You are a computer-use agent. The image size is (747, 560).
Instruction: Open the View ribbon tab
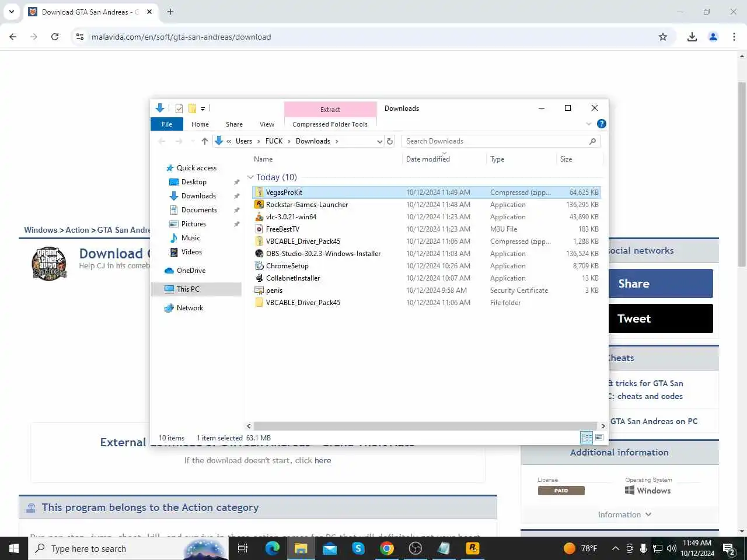tap(267, 124)
